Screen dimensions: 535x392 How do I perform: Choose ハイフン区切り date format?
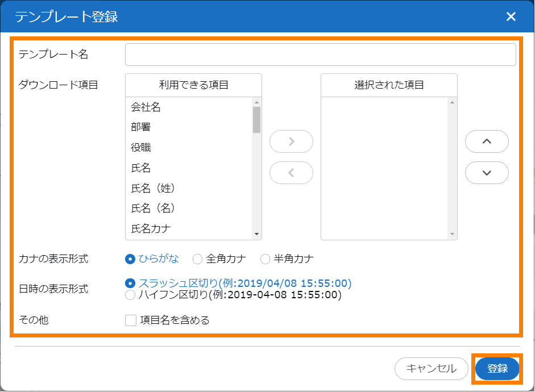coord(130,295)
